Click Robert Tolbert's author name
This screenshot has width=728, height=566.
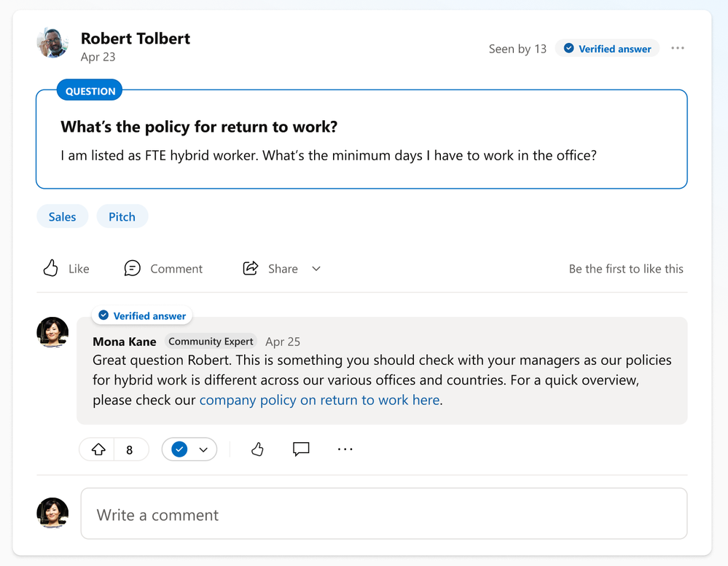click(136, 39)
